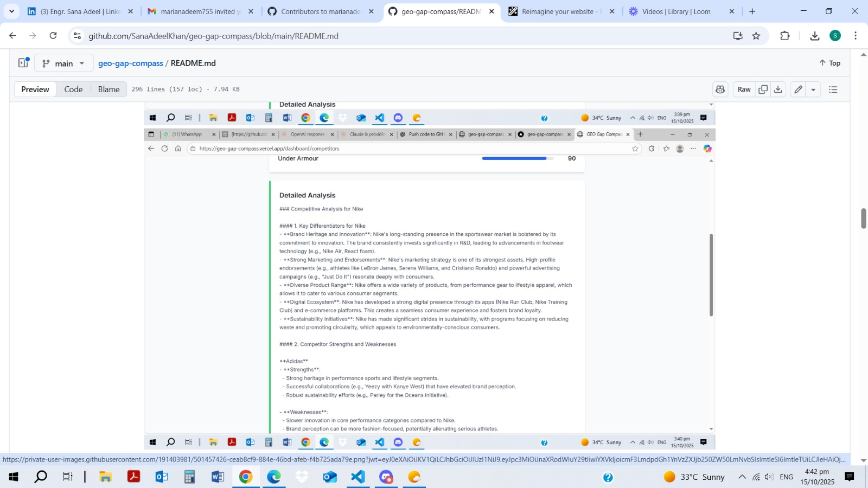
Task: Switch to the Preview tab
Action: [x=35, y=89]
